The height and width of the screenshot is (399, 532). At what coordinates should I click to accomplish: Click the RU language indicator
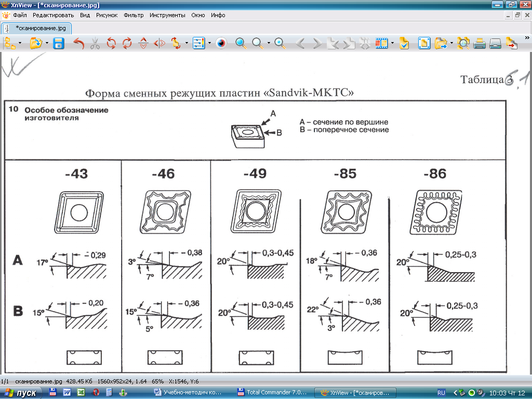pos(441,393)
